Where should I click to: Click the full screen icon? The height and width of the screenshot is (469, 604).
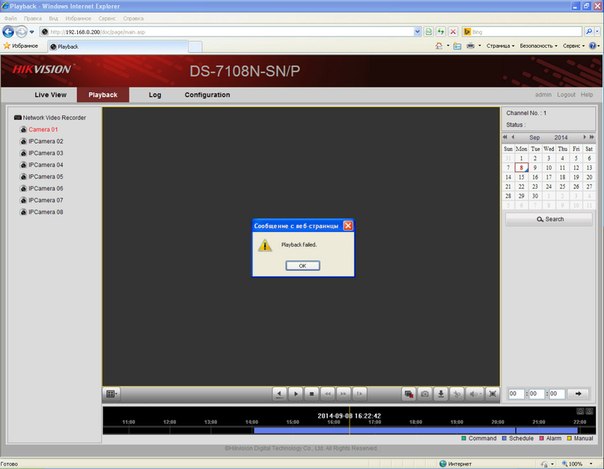tap(492, 394)
